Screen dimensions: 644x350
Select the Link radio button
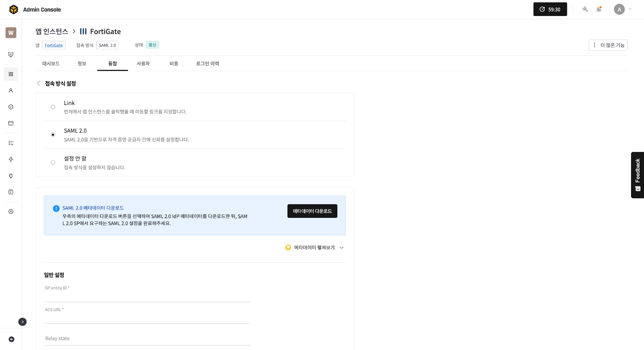53,107
